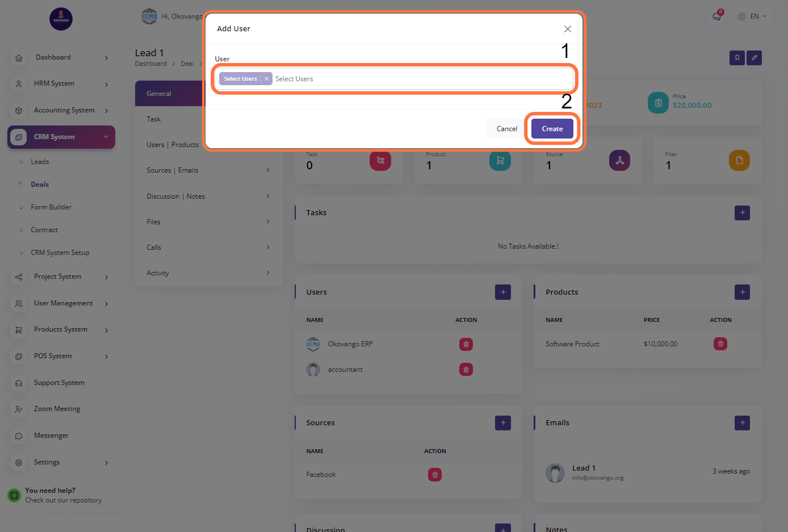Remove the selected 'Select Users' tag
This screenshot has height=532, width=788.
(266, 79)
